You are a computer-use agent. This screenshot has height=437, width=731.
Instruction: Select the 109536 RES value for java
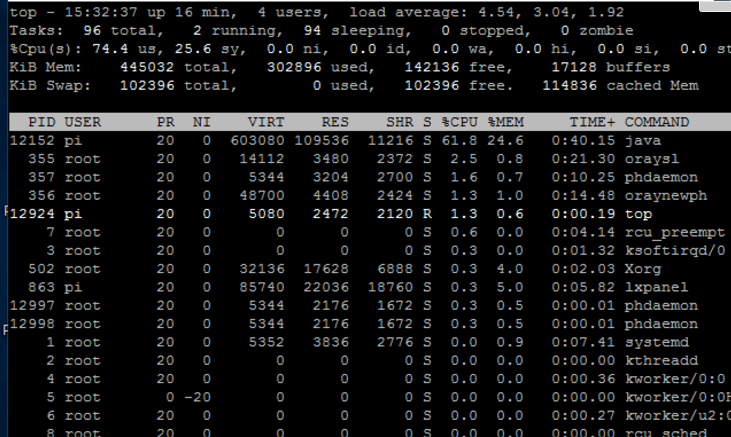click(322, 140)
